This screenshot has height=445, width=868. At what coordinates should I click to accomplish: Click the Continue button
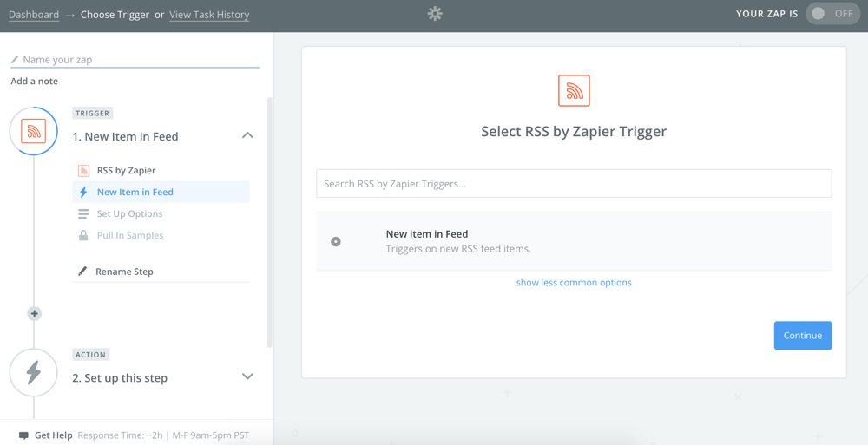pyautogui.click(x=803, y=336)
